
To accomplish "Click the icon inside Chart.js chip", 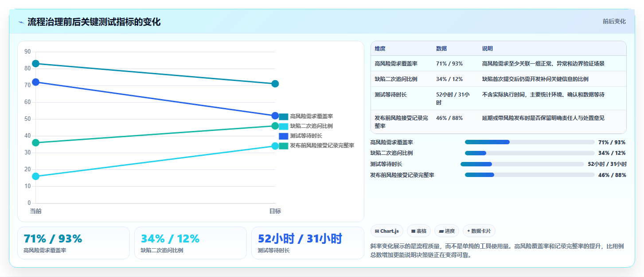I will pos(377,231).
